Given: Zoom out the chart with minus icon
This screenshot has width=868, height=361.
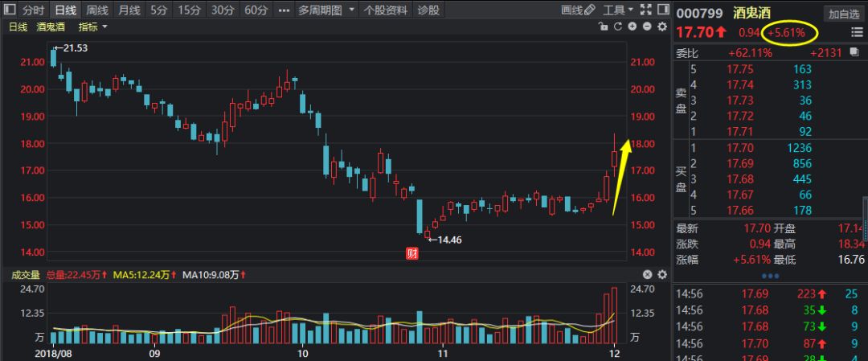Looking at the screenshot, I should 646,27.
